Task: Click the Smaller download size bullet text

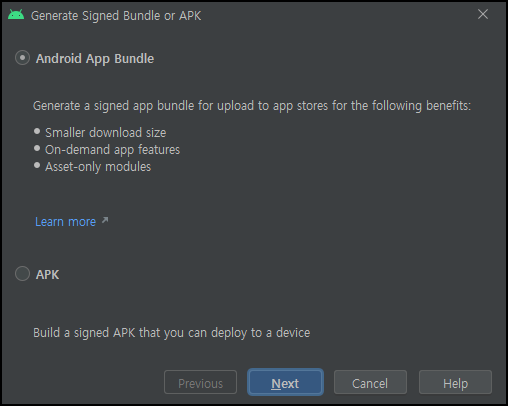Action: tap(106, 133)
